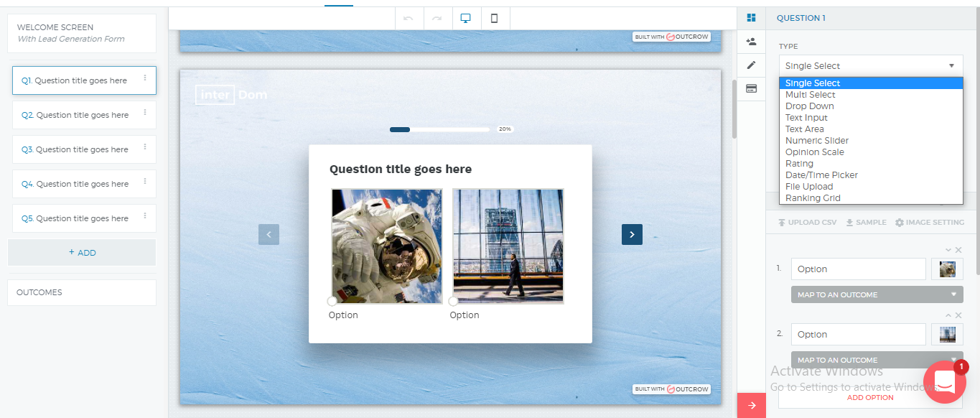Viewport: 980px width, 418px height.
Task: Open Q3 three-dot options menu
Action: click(x=145, y=147)
